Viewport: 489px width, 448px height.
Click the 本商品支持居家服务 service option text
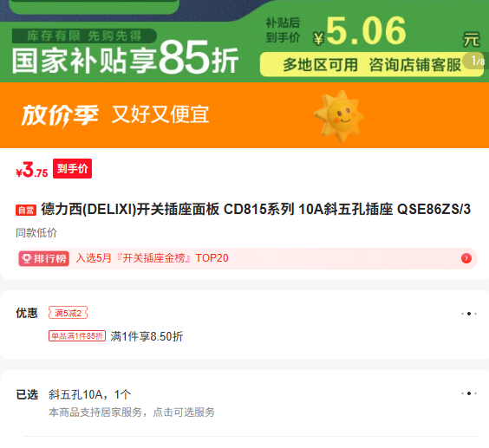(132, 412)
